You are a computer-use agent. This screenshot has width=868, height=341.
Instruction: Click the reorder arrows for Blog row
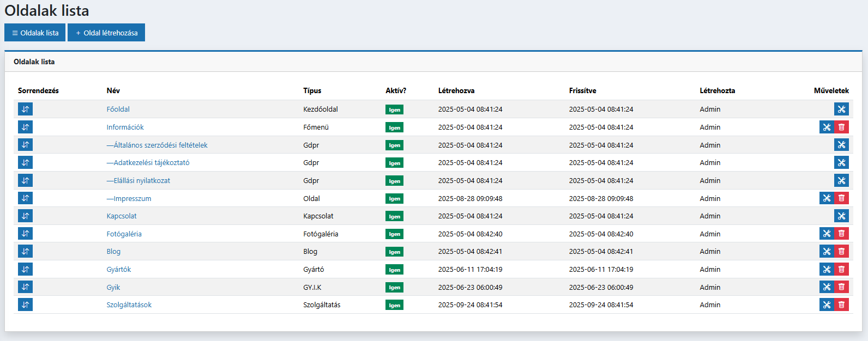point(25,251)
